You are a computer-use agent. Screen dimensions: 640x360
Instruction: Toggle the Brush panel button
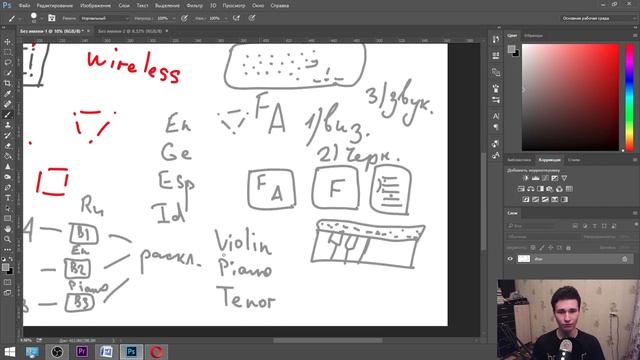point(51,18)
